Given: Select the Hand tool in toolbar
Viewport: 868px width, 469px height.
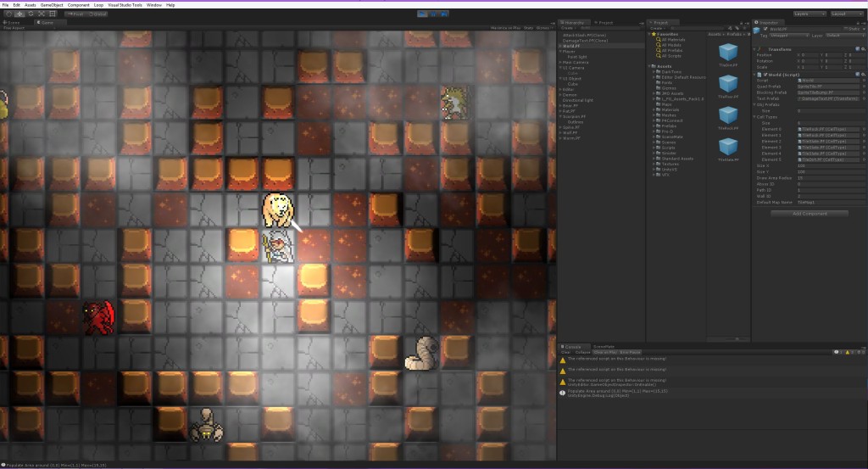Looking at the screenshot, I should (x=8, y=14).
